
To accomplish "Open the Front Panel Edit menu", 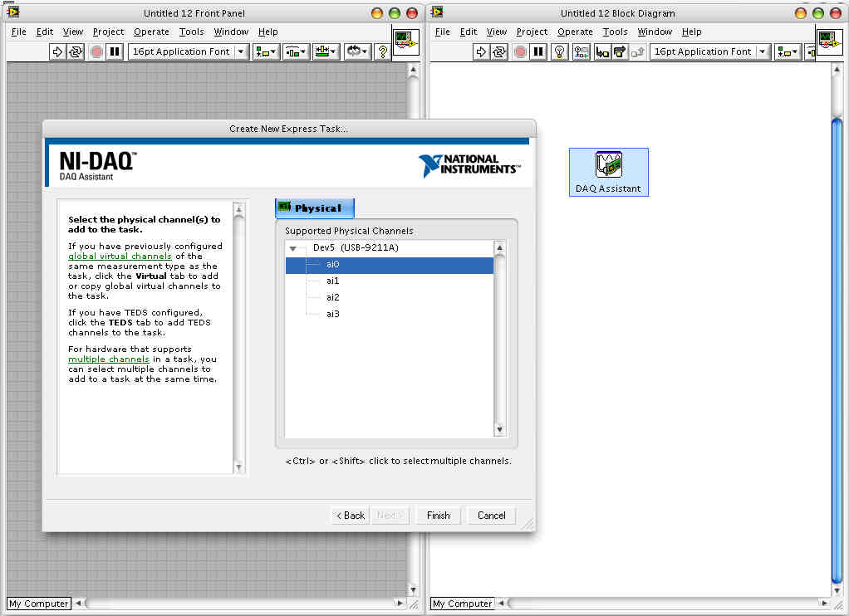I will pos(44,32).
